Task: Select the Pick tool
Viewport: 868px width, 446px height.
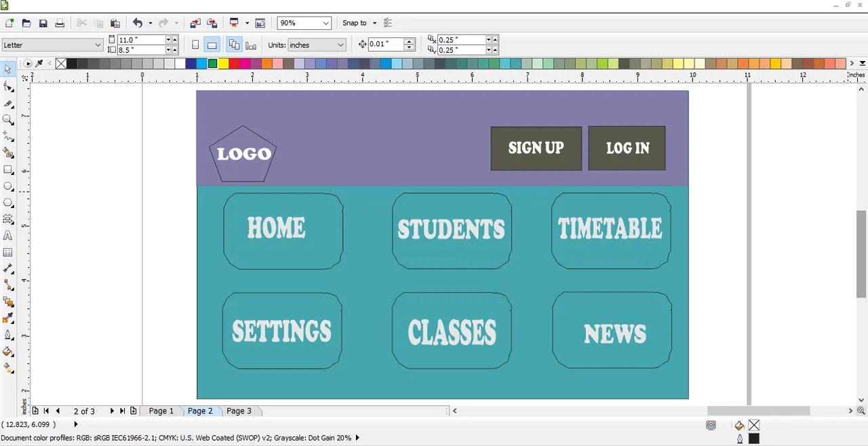Action: coord(8,70)
